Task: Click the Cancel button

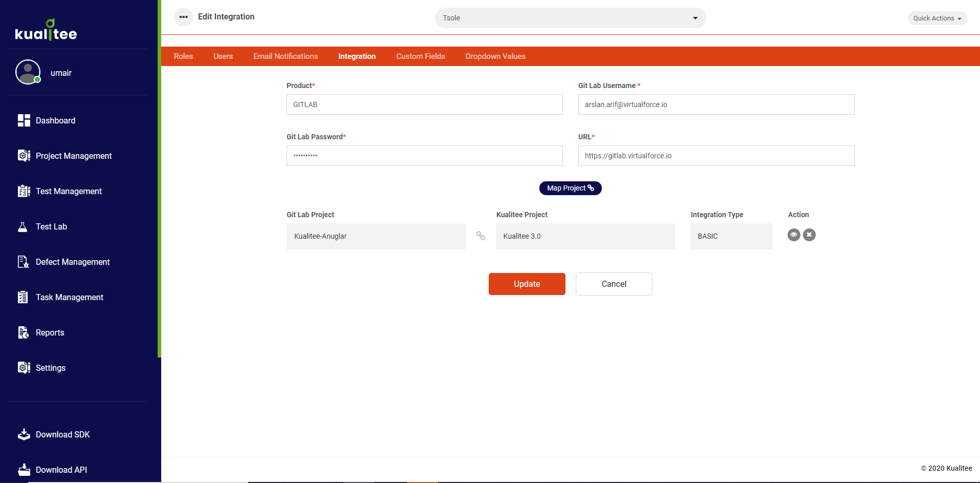Action: click(614, 284)
